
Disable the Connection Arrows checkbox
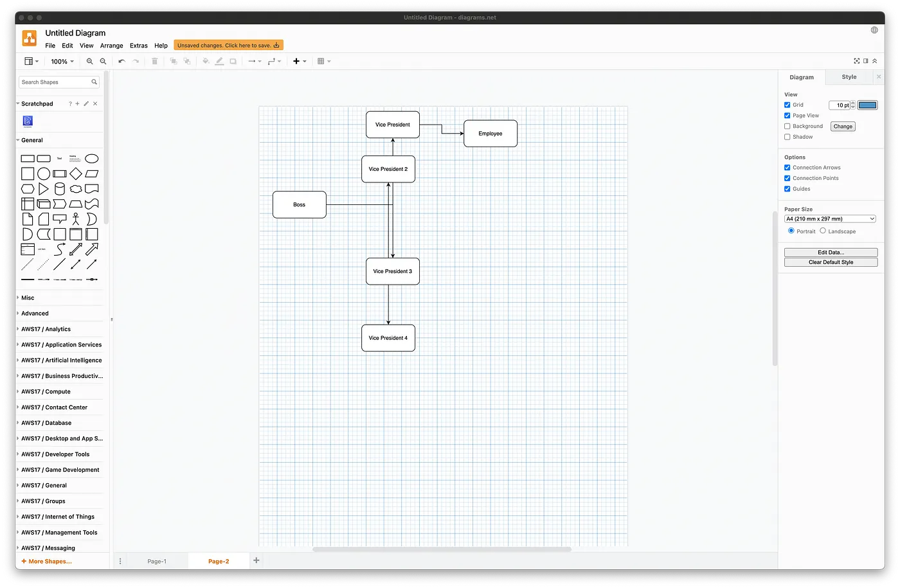(x=787, y=167)
